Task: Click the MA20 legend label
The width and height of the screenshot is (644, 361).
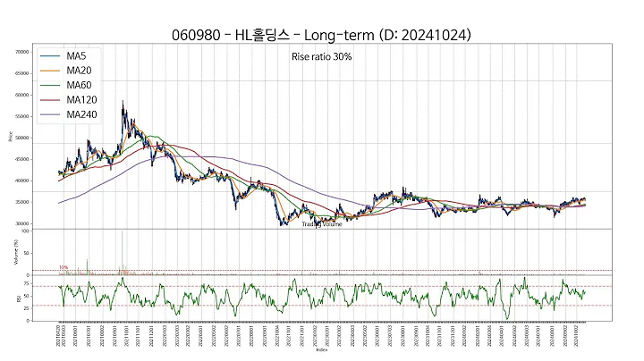Action: pyautogui.click(x=79, y=71)
